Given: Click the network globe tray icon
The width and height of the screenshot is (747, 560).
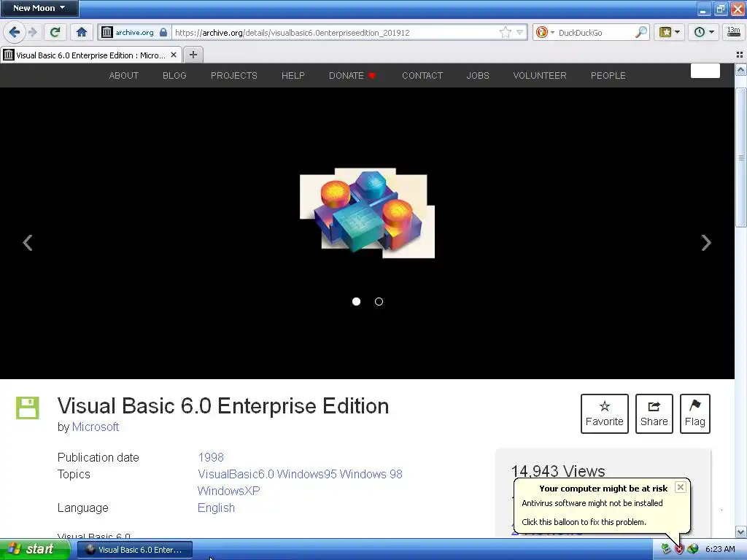Looking at the screenshot, I should 693,549.
